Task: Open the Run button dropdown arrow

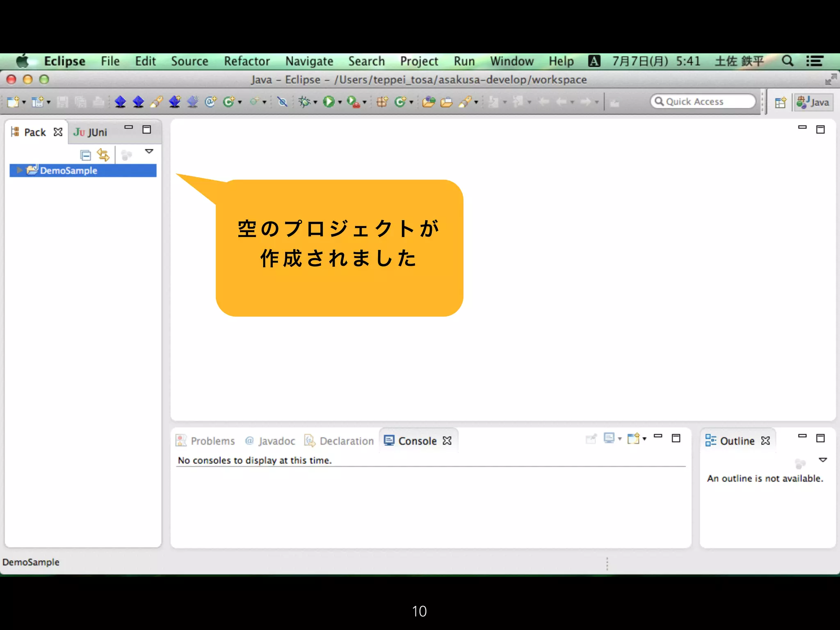Action: [340, 103]
